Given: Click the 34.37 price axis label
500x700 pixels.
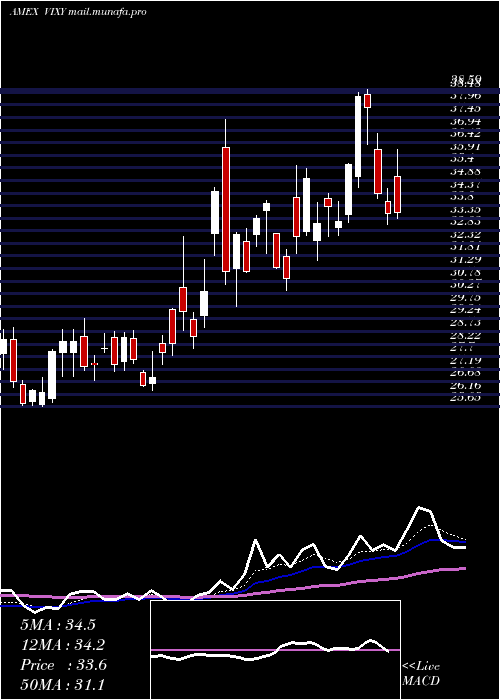Looking at the screenshot, I should click(x=465, y=184).
